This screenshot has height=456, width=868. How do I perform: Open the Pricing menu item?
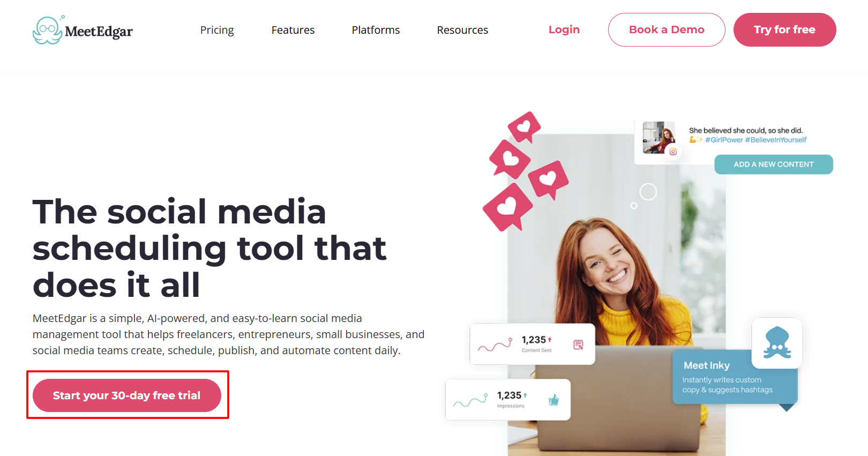pos(217,30)
